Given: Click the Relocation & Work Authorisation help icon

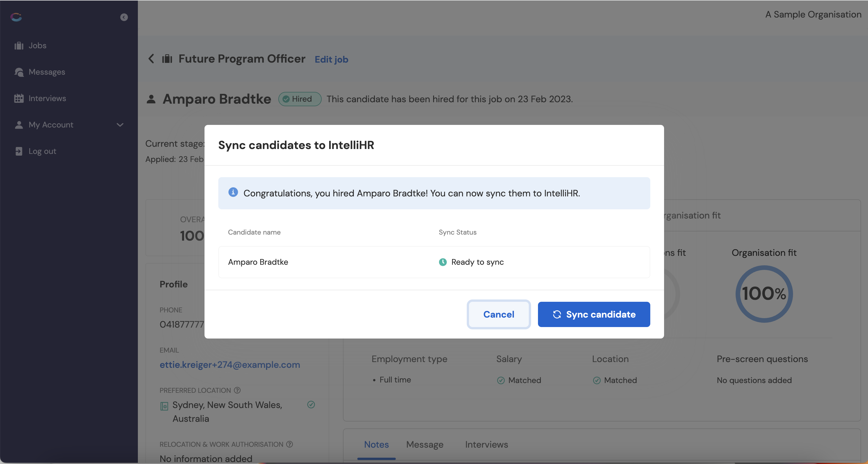Looking at the screenshot, I should coord(290,444).
